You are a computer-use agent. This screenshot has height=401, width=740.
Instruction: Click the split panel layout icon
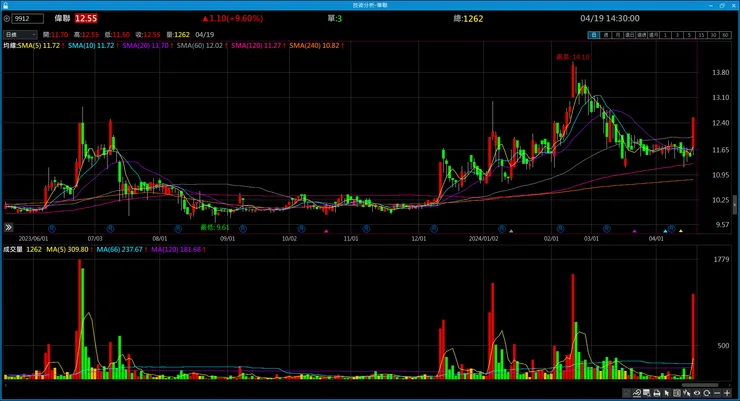tap(677, 393)
